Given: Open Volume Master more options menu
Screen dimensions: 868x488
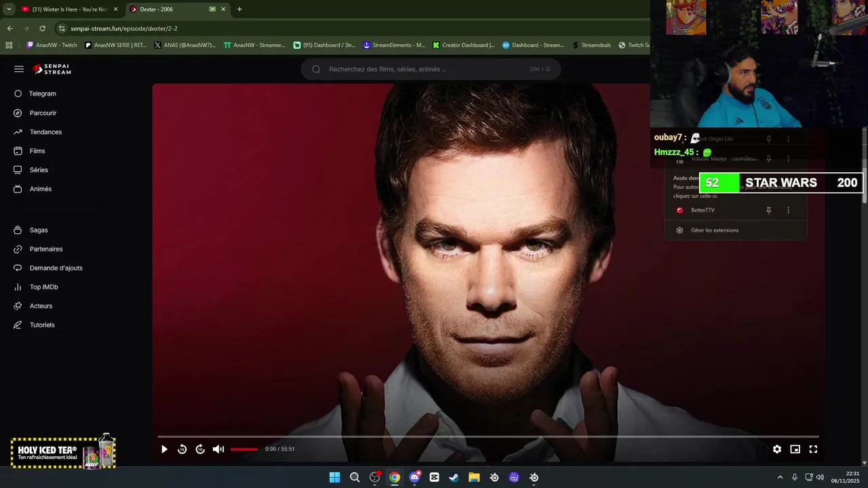Looking at the screenshot, I should tap(788, 159).
